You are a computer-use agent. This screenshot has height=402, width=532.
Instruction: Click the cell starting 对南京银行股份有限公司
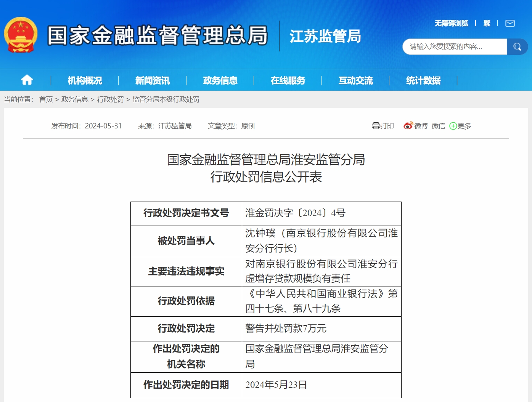pos(321,272)
